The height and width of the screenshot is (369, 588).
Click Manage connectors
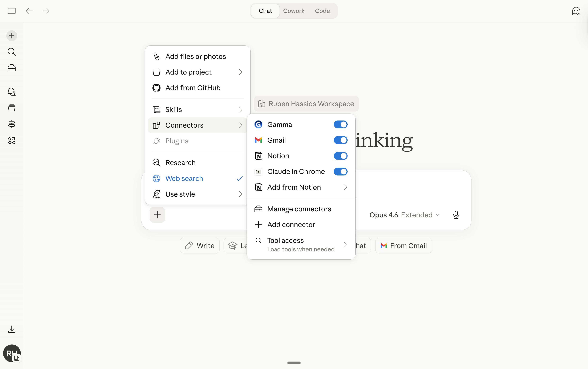[x=299, y=209]
